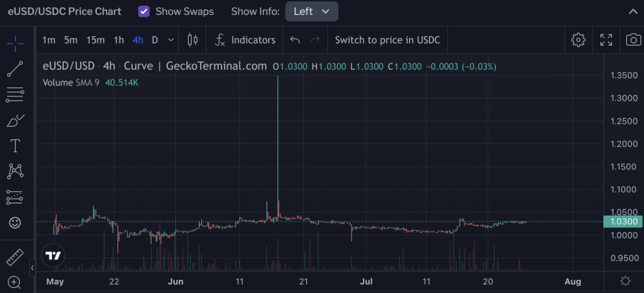Enter fullscreen chart mode
The image size is (644, 293).
click(x=606, y=40)
